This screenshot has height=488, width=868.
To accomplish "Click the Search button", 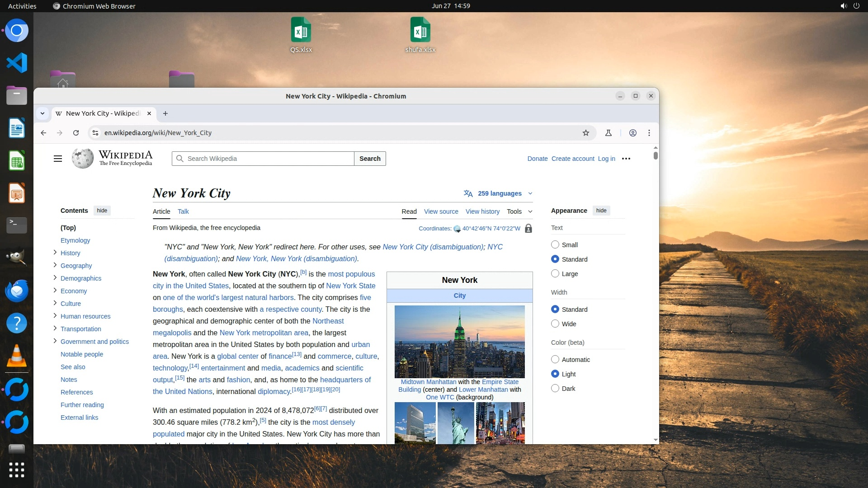I will pos(370,159).
